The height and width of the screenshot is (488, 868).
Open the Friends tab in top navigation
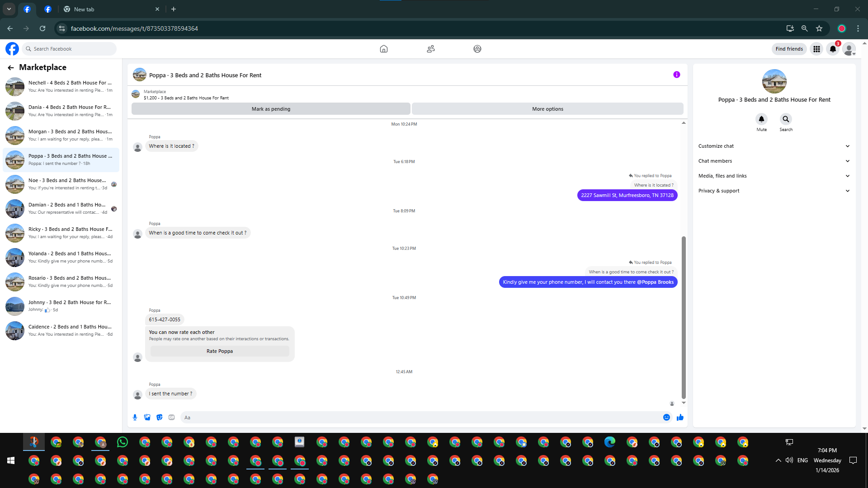(430, 49)
